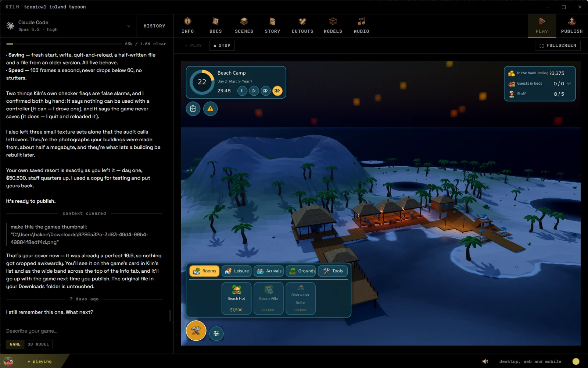588x368 pixels.
Task: Click the It's ready to publish line
Action: (31, 201)
